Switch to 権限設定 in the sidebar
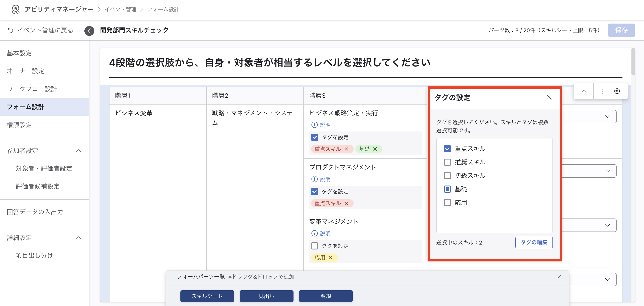Image resolution: width=644 pixels, height=306 pixels. pyautogui.click(x=19, y=125)
